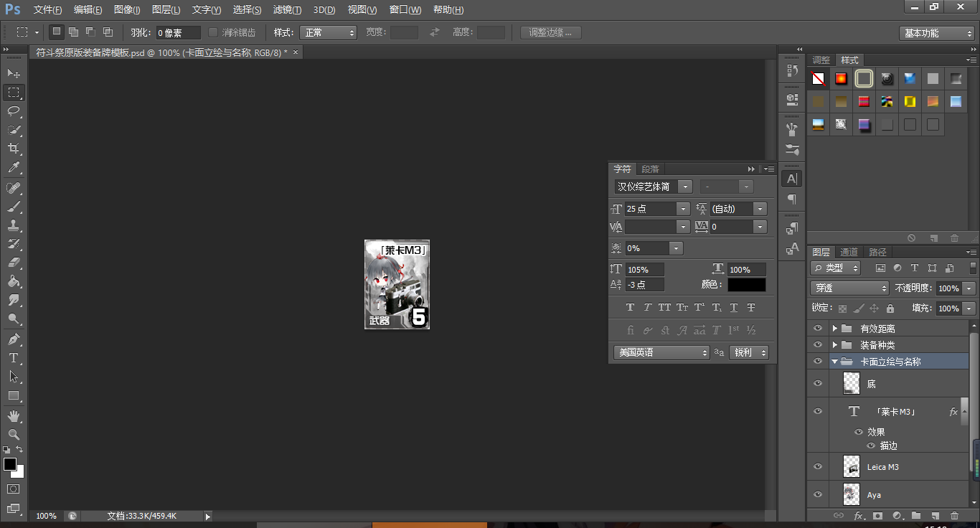This screenshot has width=980, height=528.
Task: Select the Brush tool
Action: [x=14, y=207]
